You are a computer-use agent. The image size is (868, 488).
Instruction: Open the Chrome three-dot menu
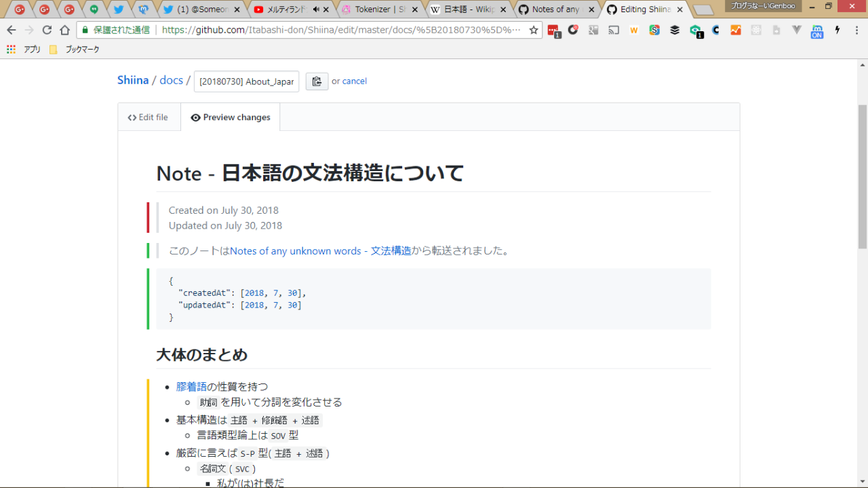coord(856,31)
